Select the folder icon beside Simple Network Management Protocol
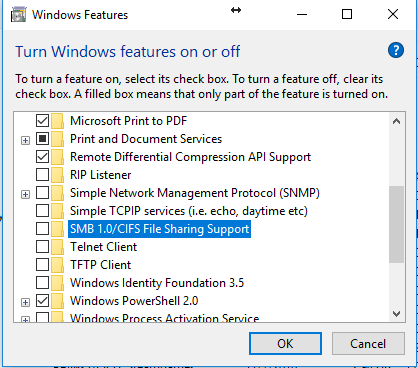The image size is (418, 368). [x=57, y=193]
